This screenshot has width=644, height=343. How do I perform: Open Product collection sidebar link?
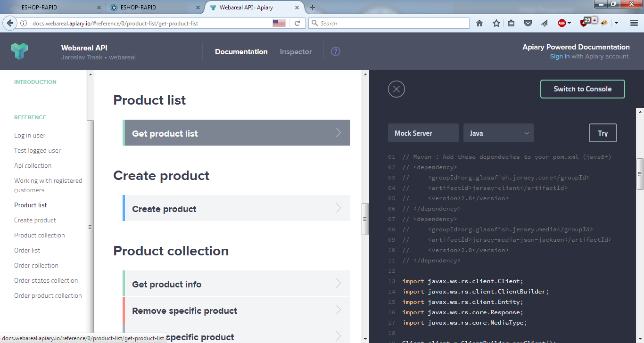tap(40, 235)
